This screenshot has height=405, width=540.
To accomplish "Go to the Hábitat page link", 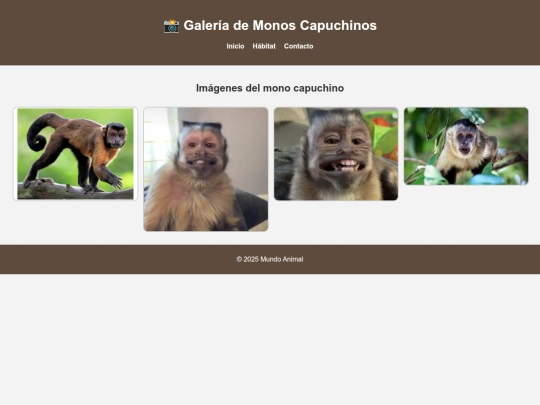I will [x=264, y=46].
